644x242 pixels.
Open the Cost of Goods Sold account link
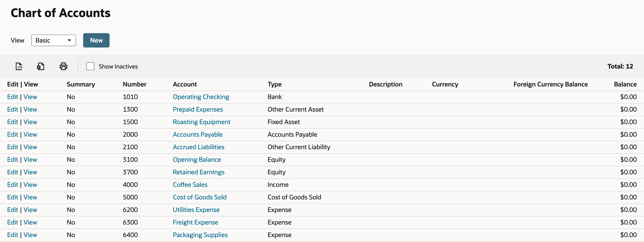pos(199,197)
